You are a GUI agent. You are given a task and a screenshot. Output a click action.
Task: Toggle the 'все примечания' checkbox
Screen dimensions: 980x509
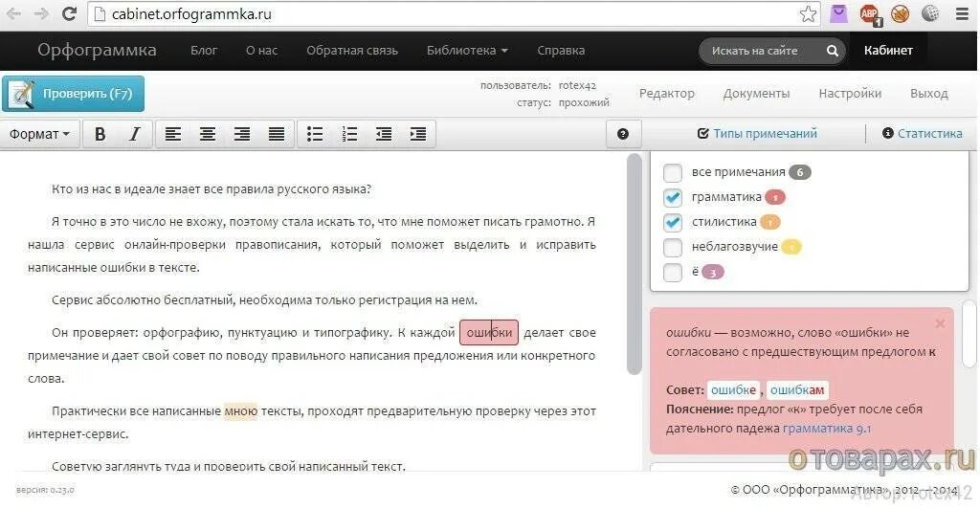pyautogui.click(x=673, y=172)
